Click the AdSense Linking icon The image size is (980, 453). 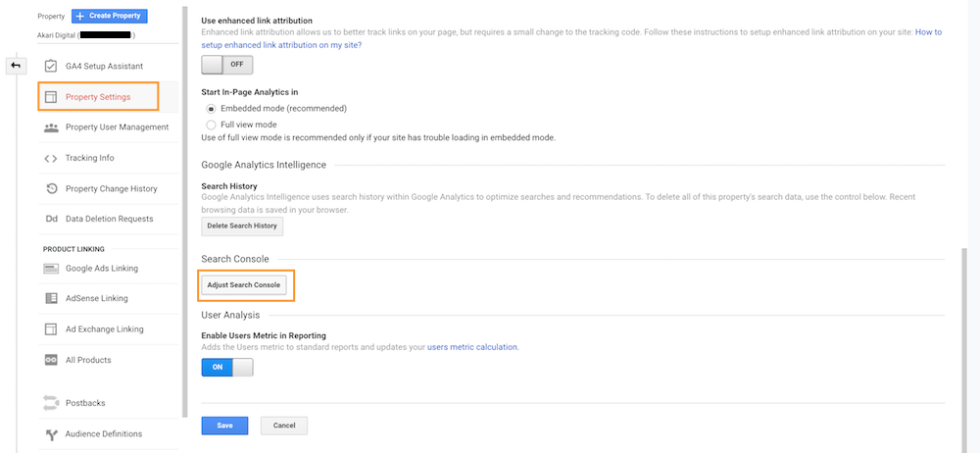[x=51, y=298]
